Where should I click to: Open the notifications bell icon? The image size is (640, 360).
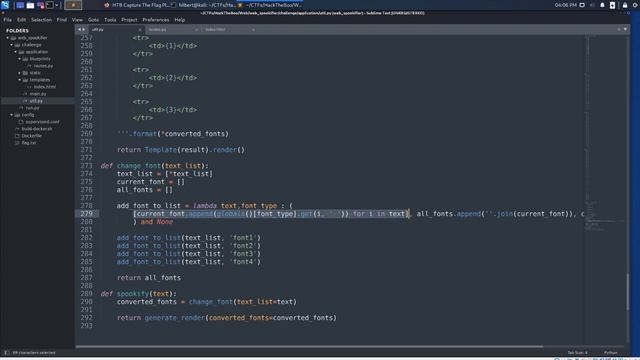click(602, 5)
